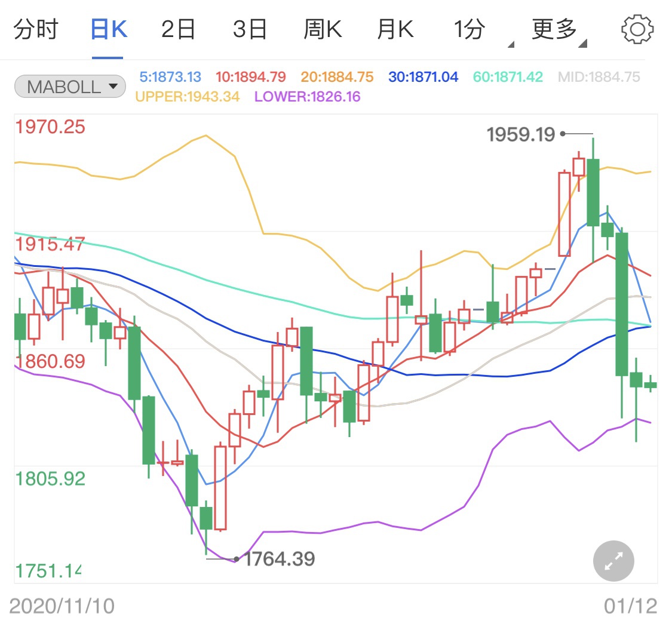Viewport: 672px width, 627px height.
Task: Switch to the 2日 tab
Action: point(179,29)
